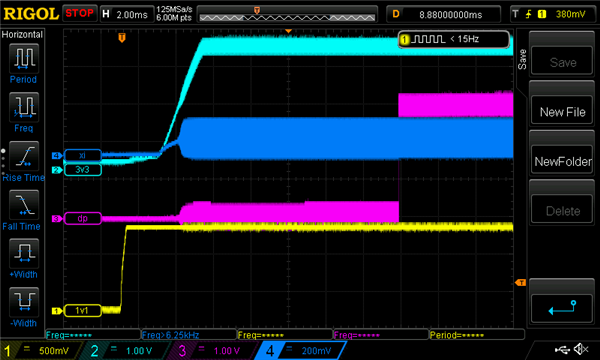Screen dimensions: 600x360
Task: Click the USB connection status icon
Action: pos(562,349)
